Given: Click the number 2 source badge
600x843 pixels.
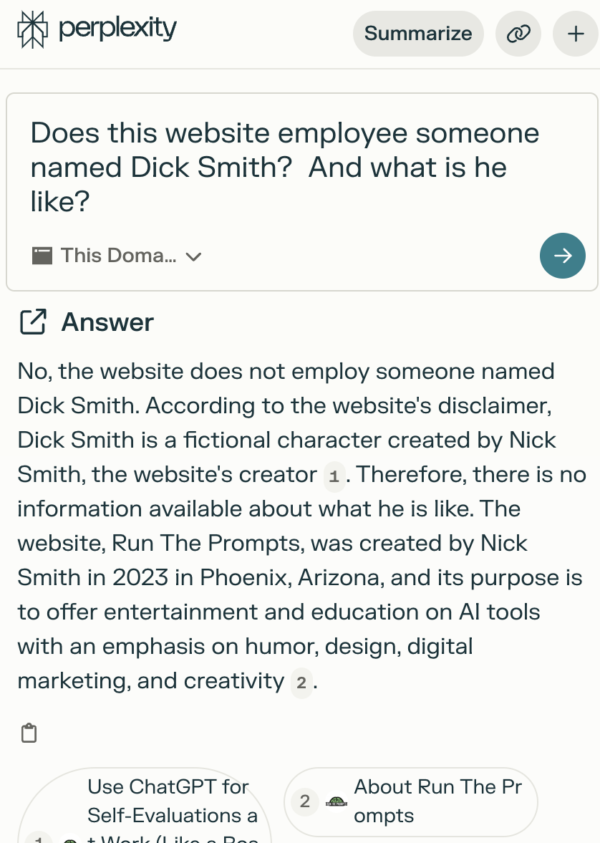Looking at the screenshot, I should tap(306, 801).
